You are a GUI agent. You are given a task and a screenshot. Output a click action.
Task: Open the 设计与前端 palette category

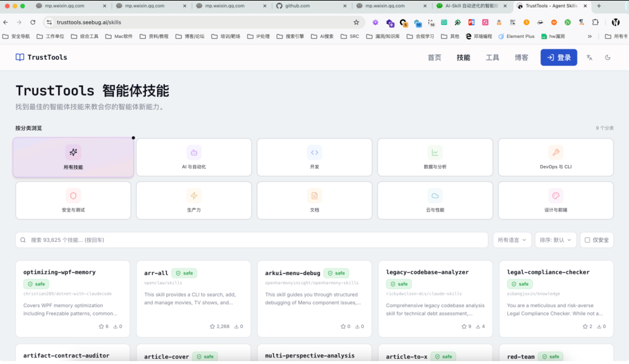pyautogui.click(x=555, y=200)
